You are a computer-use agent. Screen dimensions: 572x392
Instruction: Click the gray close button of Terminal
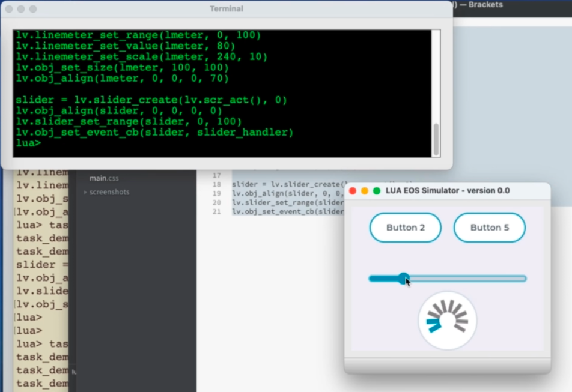click(9, 9)
